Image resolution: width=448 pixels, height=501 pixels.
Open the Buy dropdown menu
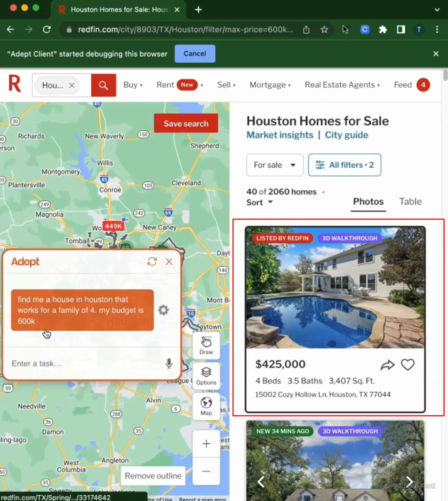tap(133, 85)
